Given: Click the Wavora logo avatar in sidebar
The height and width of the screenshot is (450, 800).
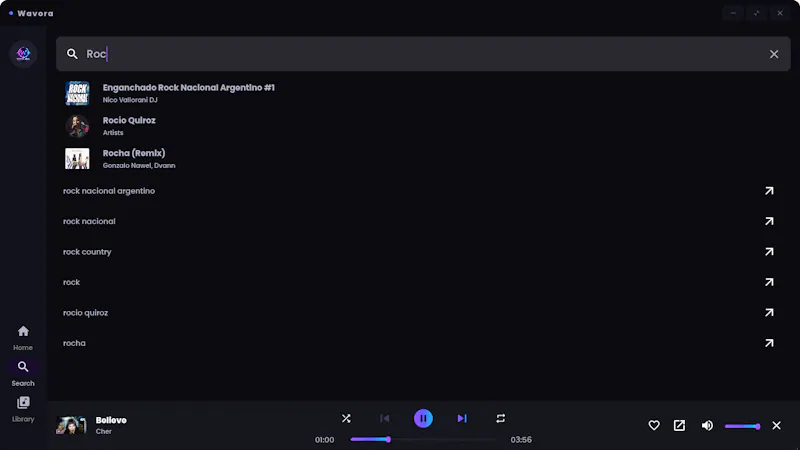Looking at the screenshot, I should click(x=23, y=54).
